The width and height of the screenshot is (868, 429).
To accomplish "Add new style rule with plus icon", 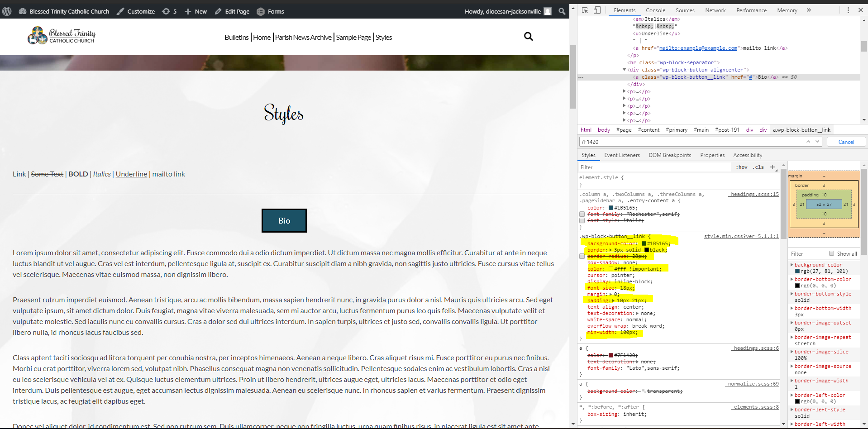I will click(x=773, y=167).
